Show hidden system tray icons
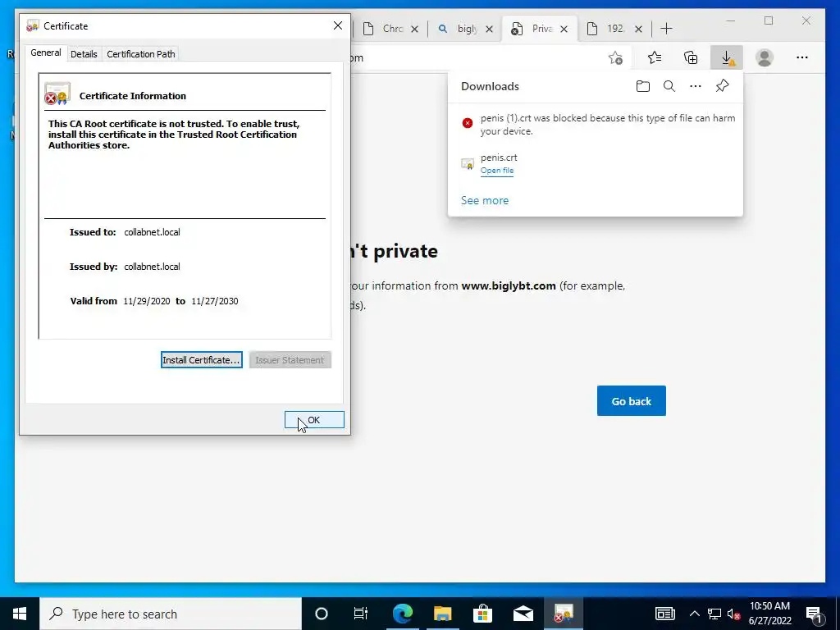This screenshot has height=630, width=840. (694, 614)
